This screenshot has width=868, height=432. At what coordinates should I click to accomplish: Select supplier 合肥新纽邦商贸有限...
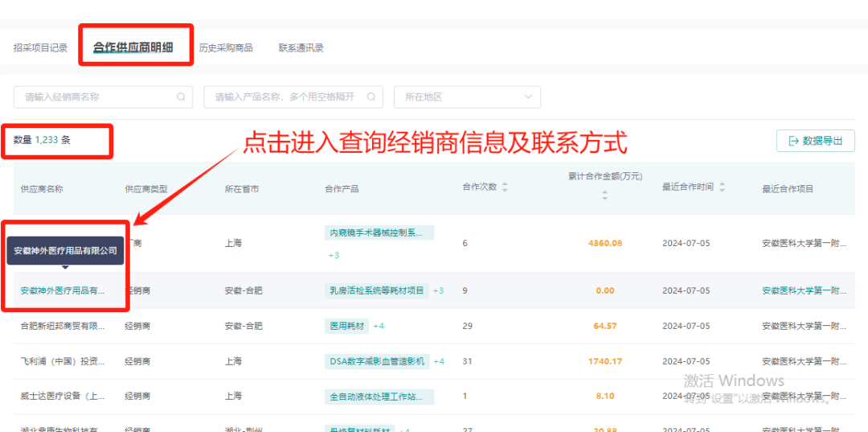pos(63,326)
